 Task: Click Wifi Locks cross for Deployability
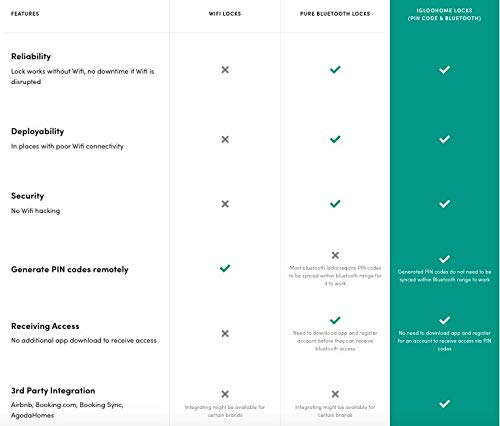[225, 139]
